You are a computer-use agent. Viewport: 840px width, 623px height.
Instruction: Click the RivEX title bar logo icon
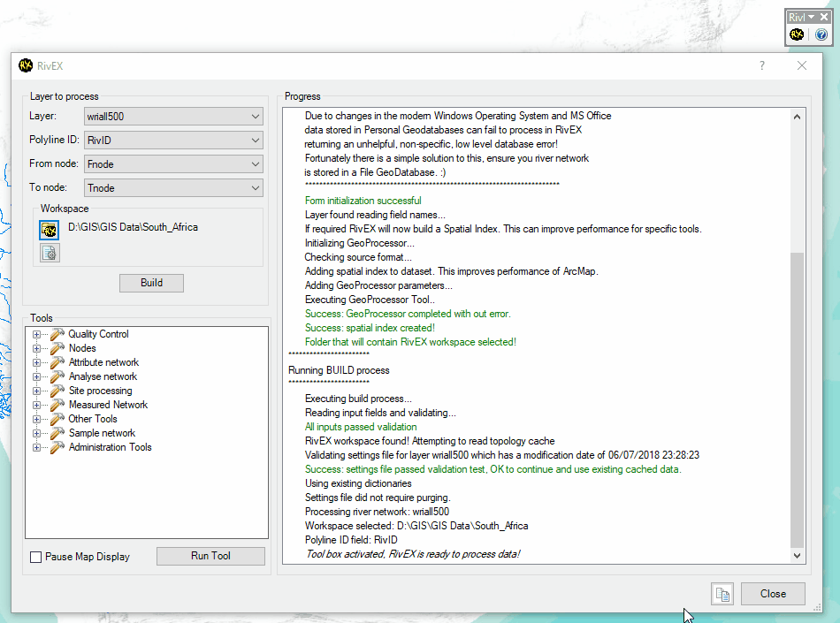(25, 65)
